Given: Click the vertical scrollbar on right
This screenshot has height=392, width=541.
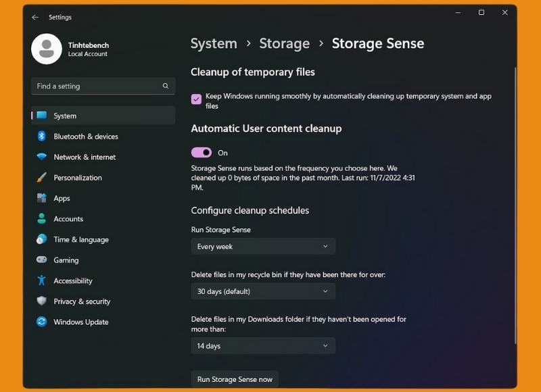Looking at the screenshot, I should 515,205.
